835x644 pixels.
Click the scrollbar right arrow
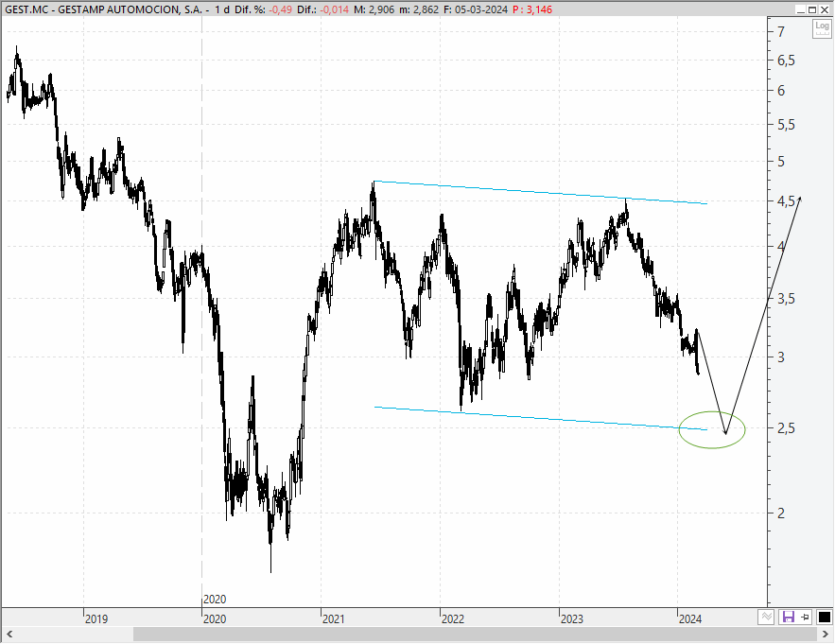(x=826, y=634)
